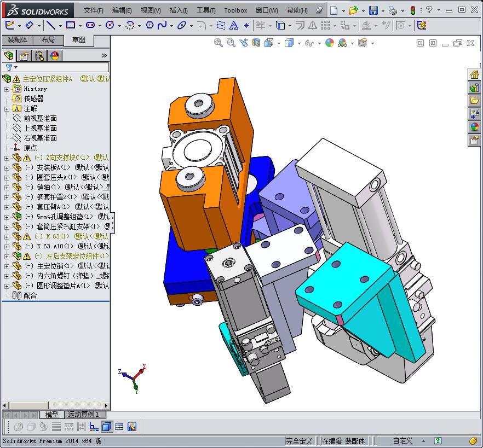The width and height of the screenshot is (483, 448).
Task: Open the PropertyManager tab icon
Action: 24,56
